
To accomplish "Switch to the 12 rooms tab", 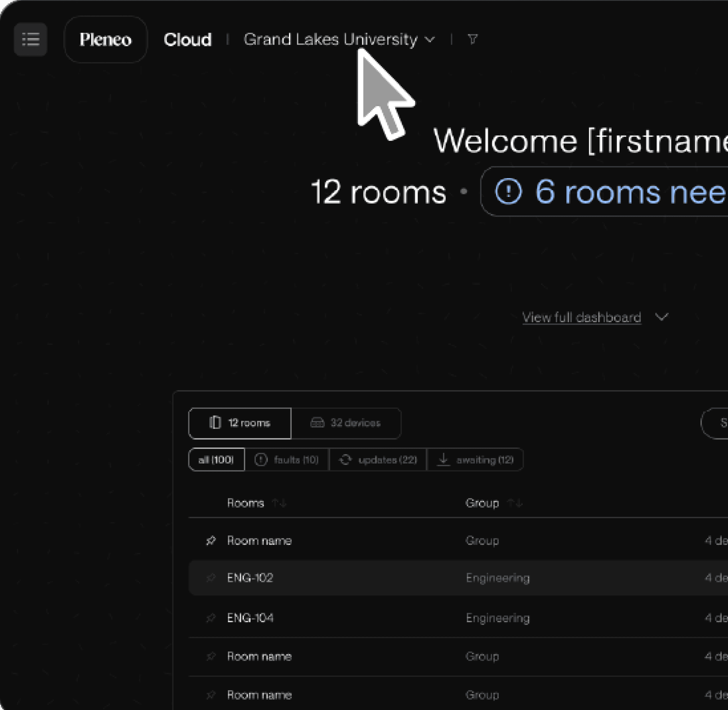I will click(240, 423).
